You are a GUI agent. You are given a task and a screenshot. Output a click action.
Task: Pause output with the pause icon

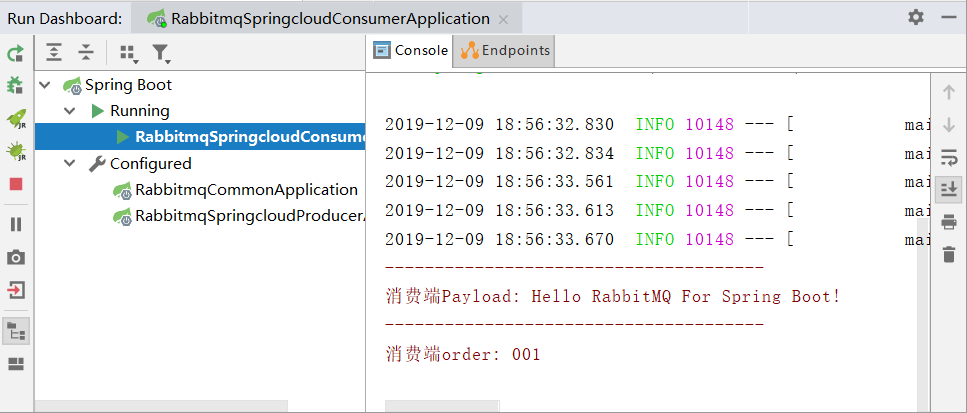[x=15, y=224]
